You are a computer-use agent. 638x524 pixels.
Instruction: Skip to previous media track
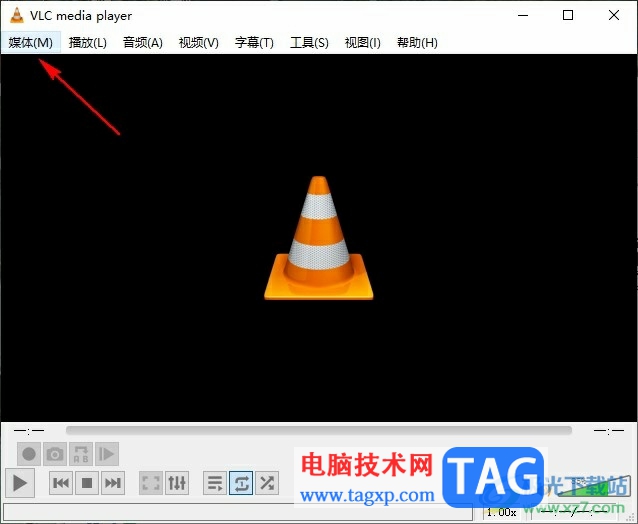[x=61, y=483]
